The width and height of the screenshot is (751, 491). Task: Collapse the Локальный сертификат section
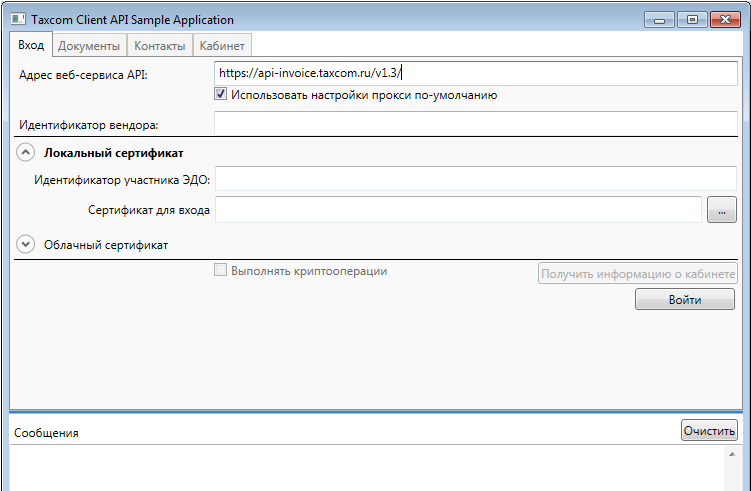point(26,152)
